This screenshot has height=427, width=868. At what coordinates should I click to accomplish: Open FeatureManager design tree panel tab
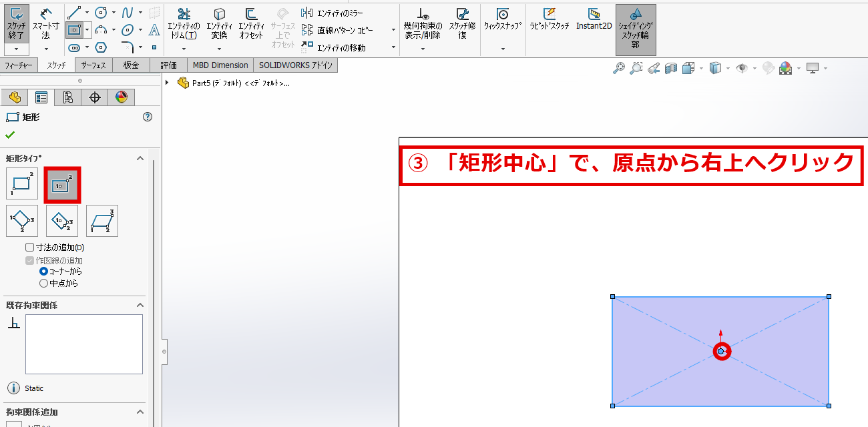15,97
